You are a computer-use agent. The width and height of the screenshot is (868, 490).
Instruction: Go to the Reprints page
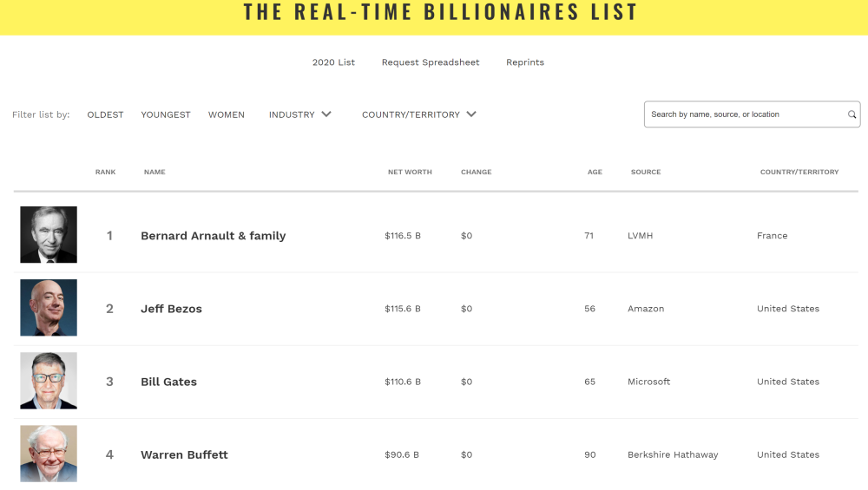[525, 62]
